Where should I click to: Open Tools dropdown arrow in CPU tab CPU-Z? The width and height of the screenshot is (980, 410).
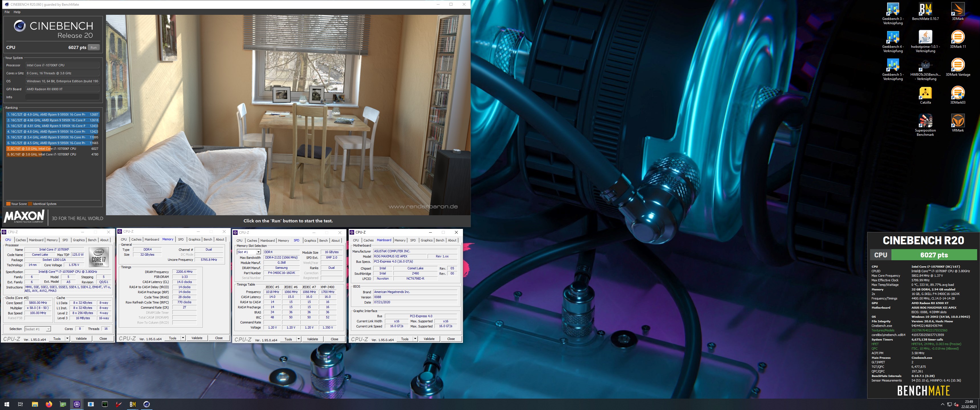67,339
